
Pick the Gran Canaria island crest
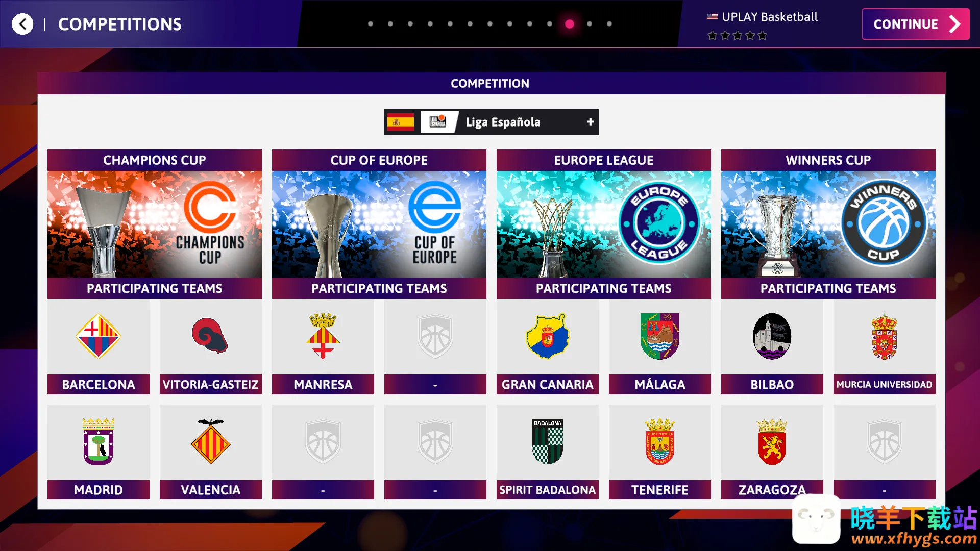pos(547,336)
